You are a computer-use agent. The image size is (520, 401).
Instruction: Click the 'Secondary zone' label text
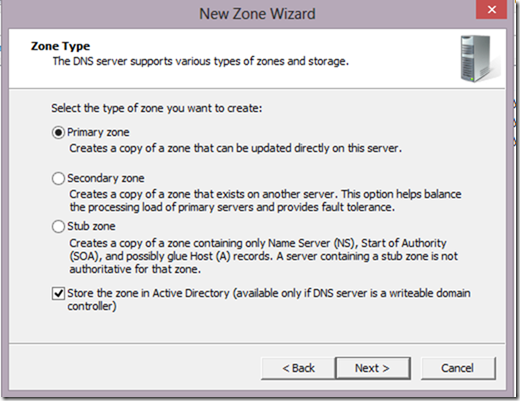(x=106, y=178)
